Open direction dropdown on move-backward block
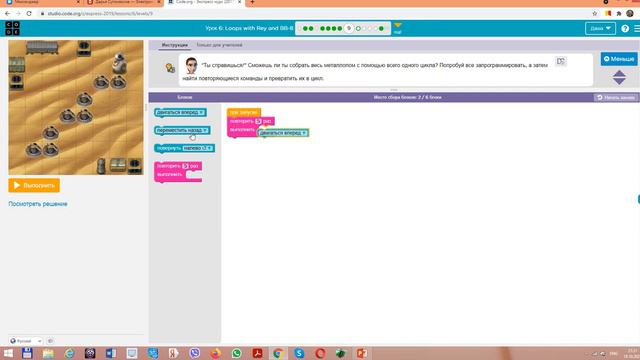The width and height of the screenshot is (640, 360). click(x=205, y=130)
